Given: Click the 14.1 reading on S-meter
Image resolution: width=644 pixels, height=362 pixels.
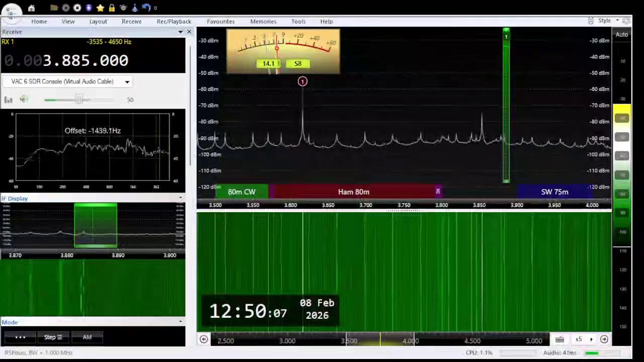Looking at the screenshot, I should [x=268, y=64].
